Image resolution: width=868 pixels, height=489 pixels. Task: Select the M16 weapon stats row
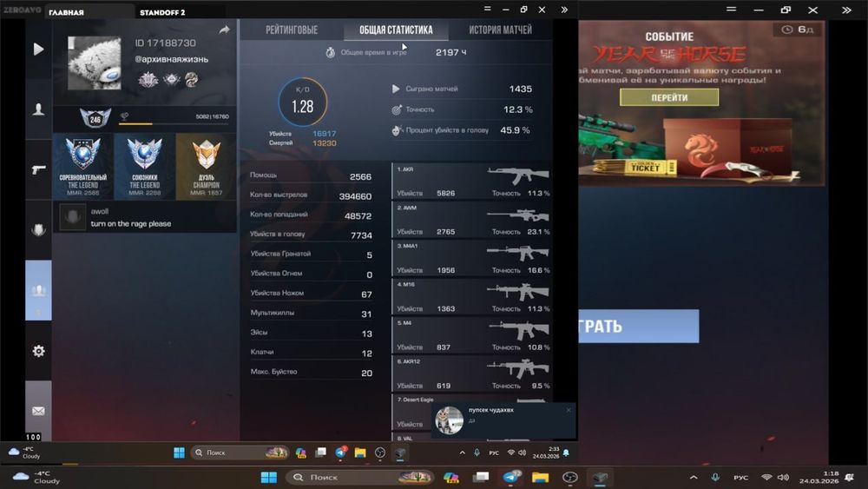tap(471, 296)
